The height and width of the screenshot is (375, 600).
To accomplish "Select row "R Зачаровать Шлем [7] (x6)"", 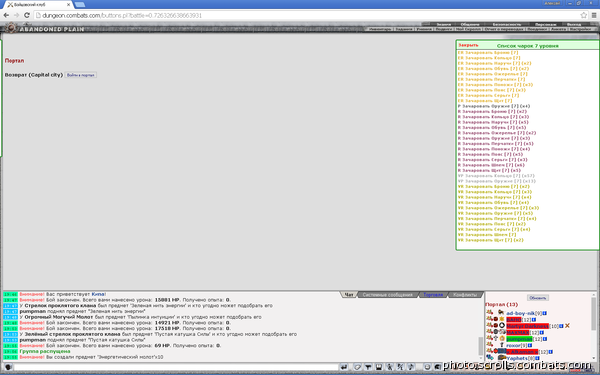I will (491, 165).
